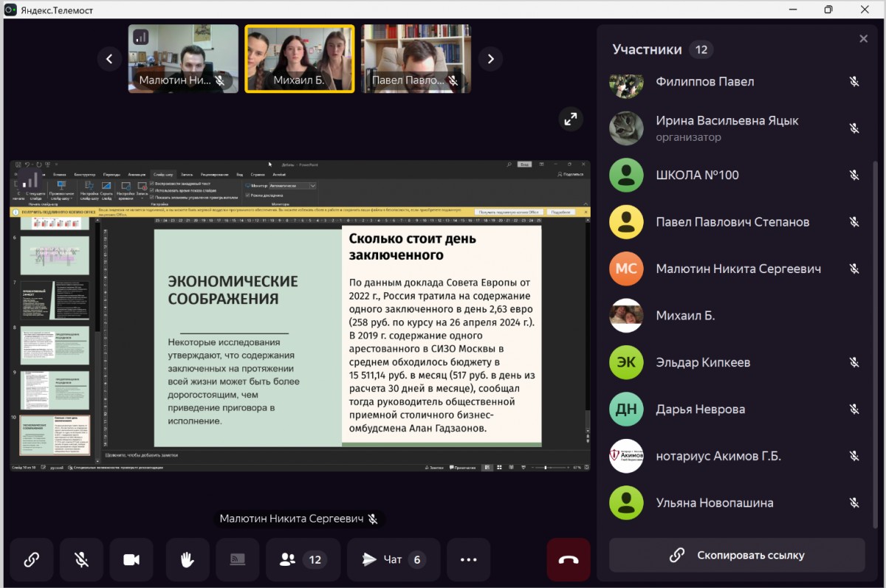Select Михаил Б. video thumbnail
The width and height of the screenshot is (886, 588).
click(300, 58)
